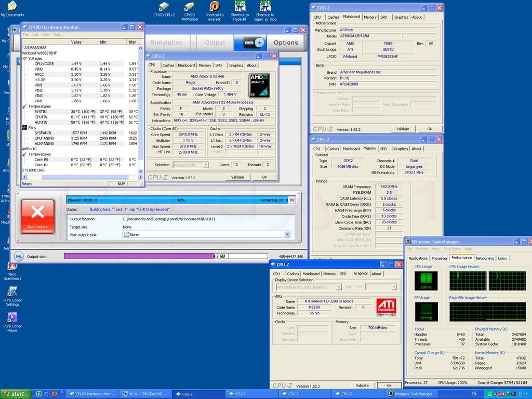Open the Options section in TMPGEnc
The image size is (532, 399).
(286, 43)
